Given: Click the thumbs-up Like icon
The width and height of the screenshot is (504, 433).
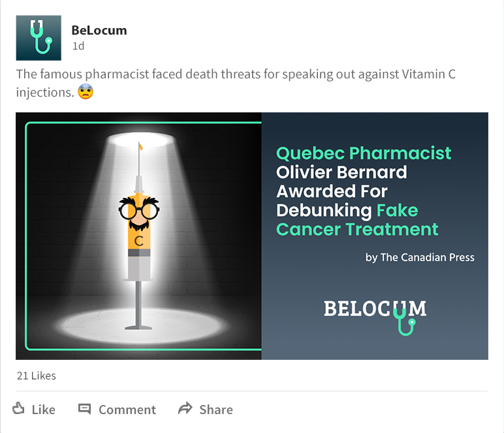Looking at the screenshot, I should (19, 409).
